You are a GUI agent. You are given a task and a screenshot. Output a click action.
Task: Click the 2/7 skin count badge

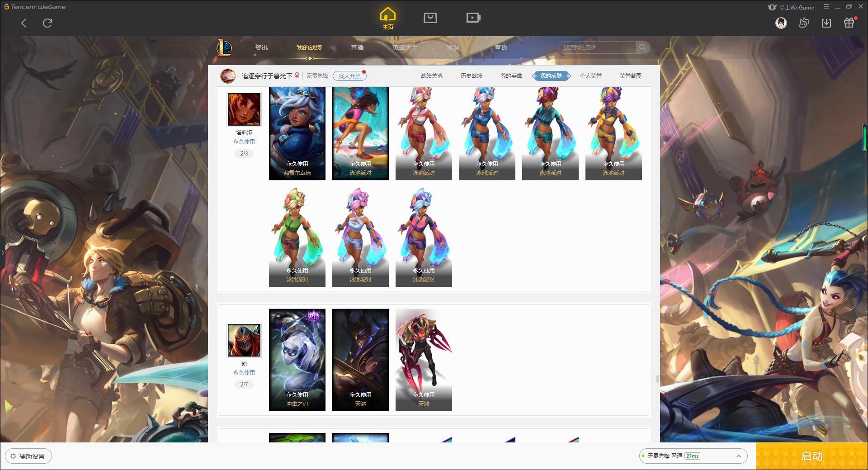pos(244,385)
